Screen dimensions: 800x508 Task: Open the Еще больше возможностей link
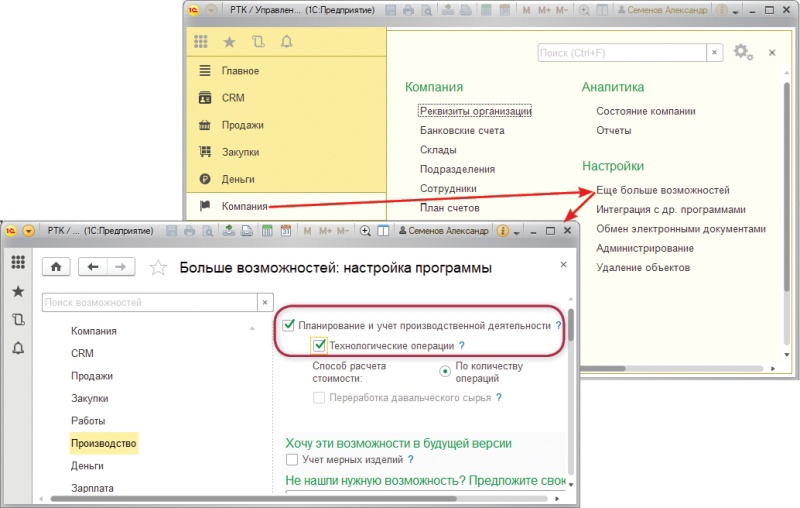662,190
